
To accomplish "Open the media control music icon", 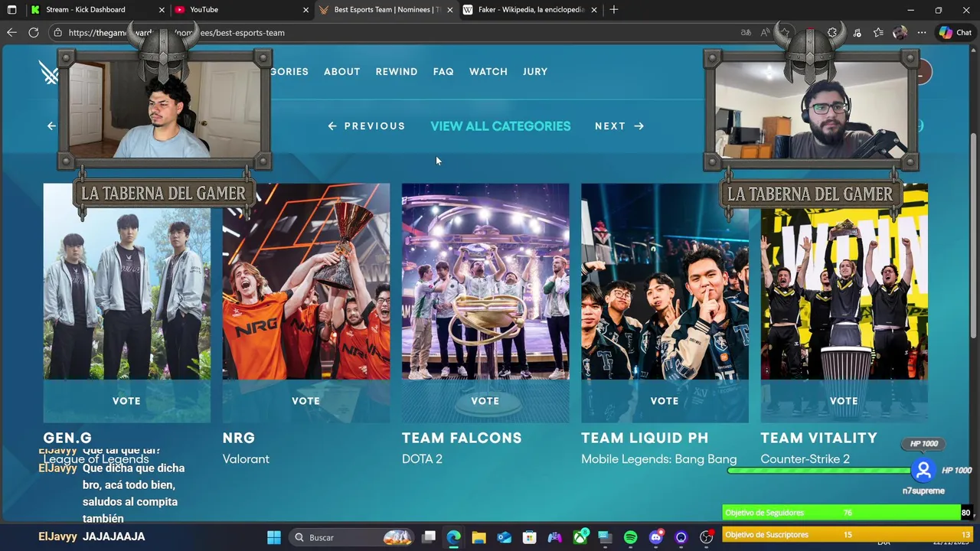I will click(857, 32).
